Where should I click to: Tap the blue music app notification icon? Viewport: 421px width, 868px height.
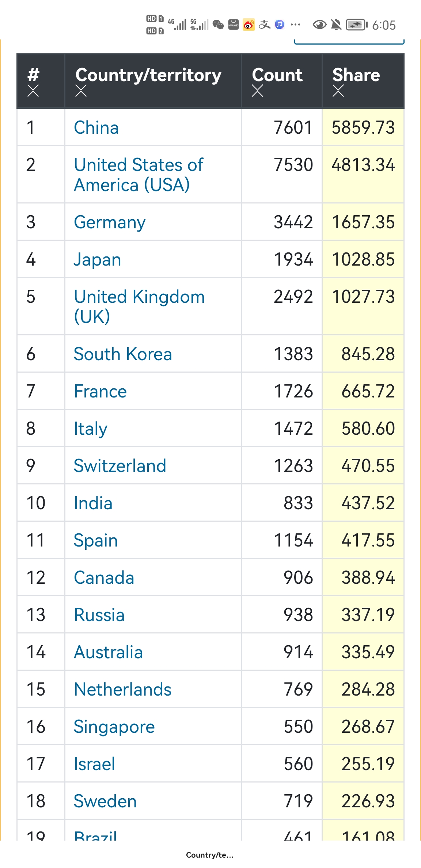click(x=280, y=25)
